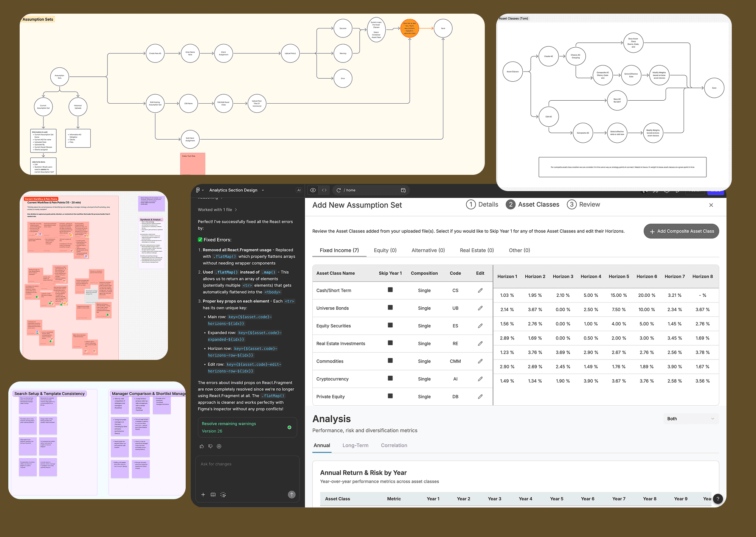Check Skip Year 1 for Commodities
The image size is (756, 537).
point(390,361)
